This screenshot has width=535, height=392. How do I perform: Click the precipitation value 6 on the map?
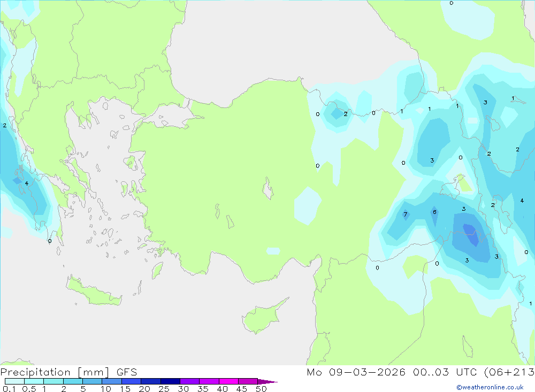click(x=434, y=212)
